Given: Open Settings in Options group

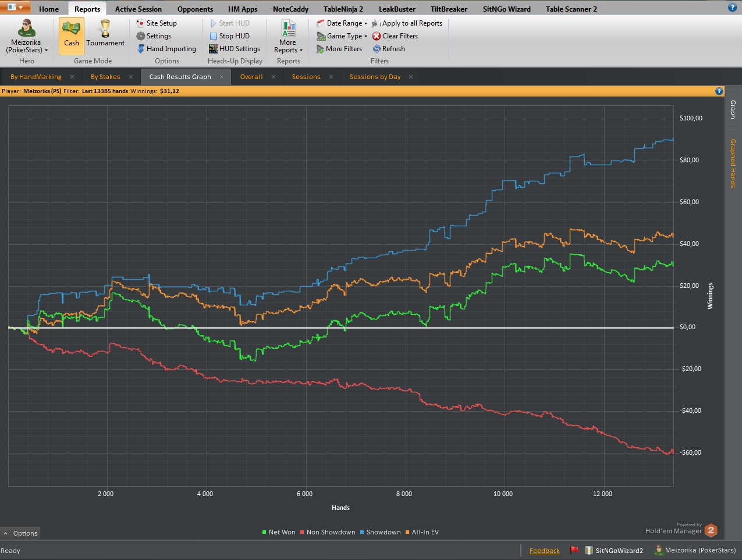Looking at the screenshot, I should coord(154,36).
